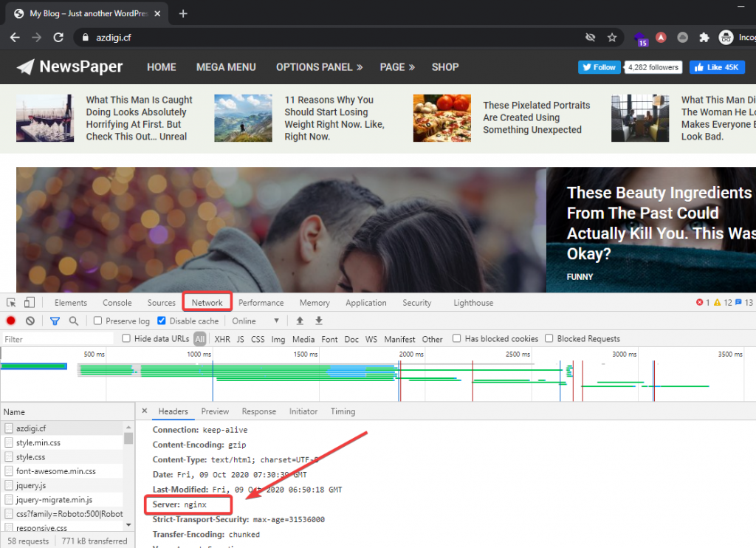Click the red error count icon
756x548 pixels.
pyautogui.click(x=699, y=303)
